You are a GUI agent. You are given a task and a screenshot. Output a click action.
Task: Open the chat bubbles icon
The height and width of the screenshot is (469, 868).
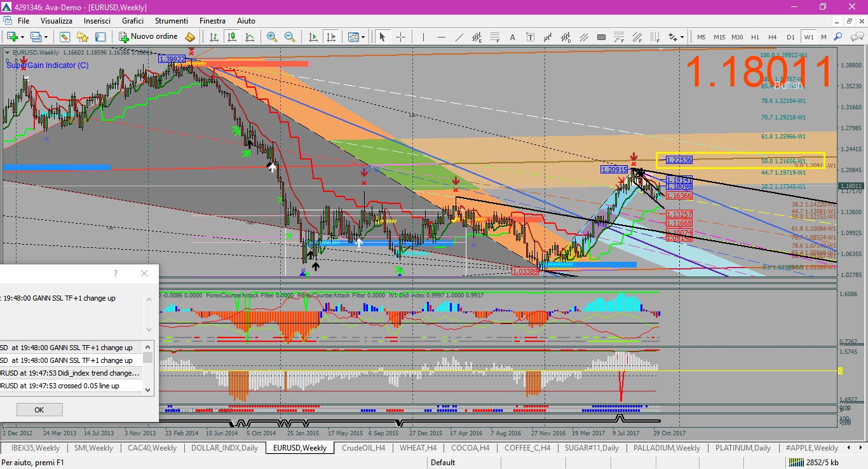click(x=857, y=37)
